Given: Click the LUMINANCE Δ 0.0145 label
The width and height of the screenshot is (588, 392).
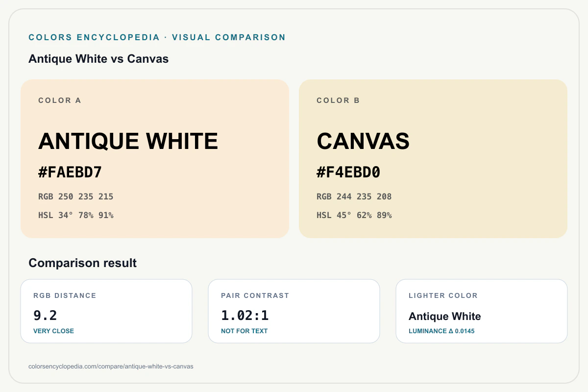Looking at the screenshot, I should (441, 331).
